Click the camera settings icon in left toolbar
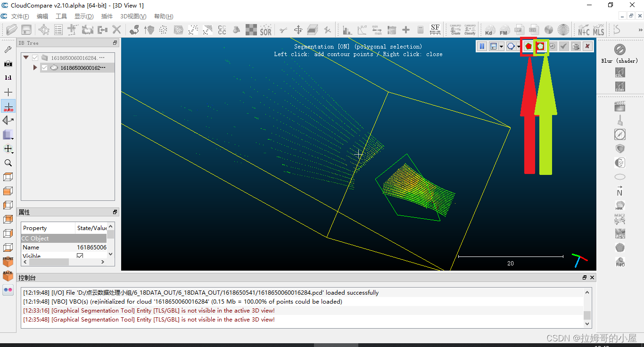Screen dimensions: 644x347 8,64
